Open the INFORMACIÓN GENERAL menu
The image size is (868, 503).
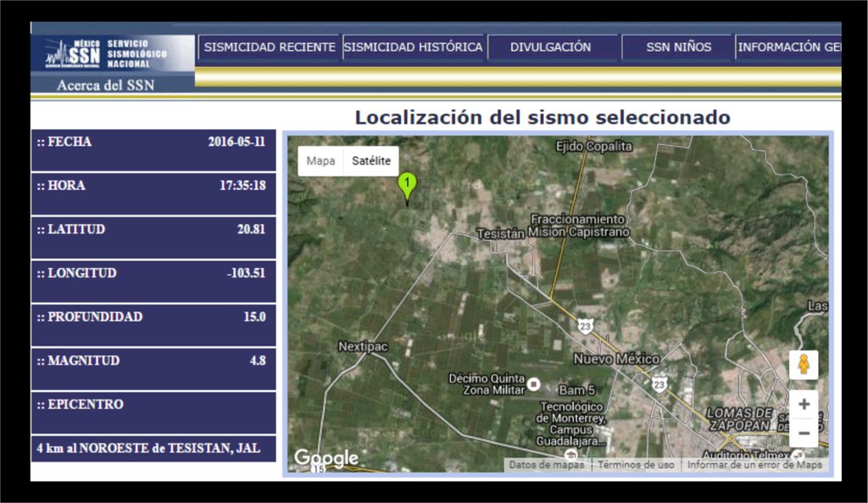789,48
